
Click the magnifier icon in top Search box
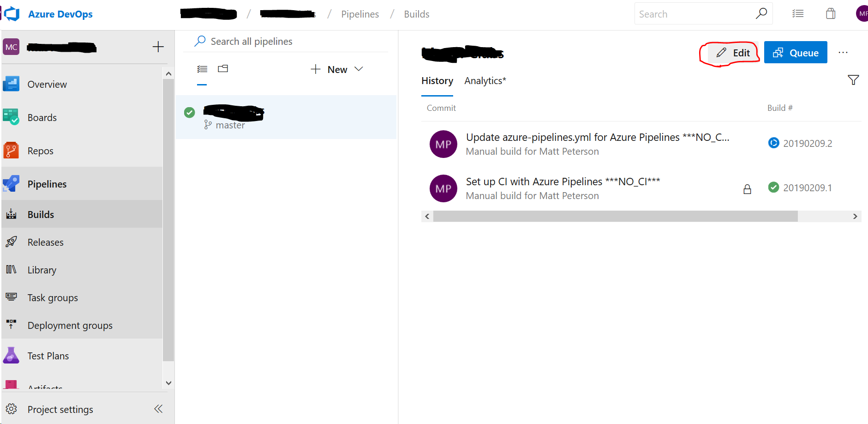pyautogui.click(x=761, y=14)
